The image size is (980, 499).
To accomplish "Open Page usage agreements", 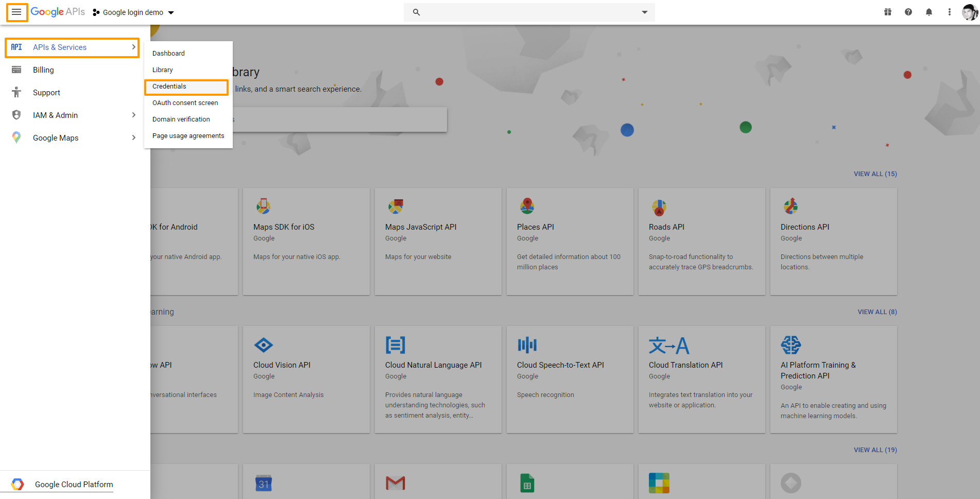I will pyautogui.click(x=188, y=135).
